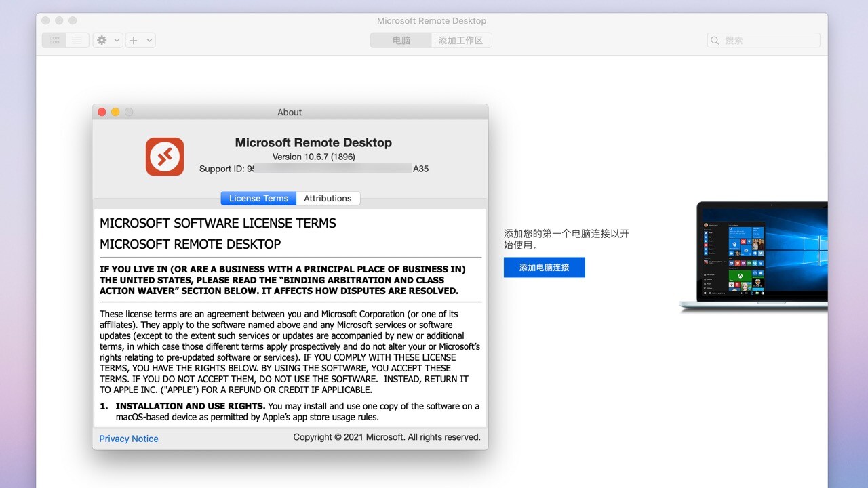Click the binding arbitration bold notice
Viewport: 868px width, 488px height.
coord(283,280)
